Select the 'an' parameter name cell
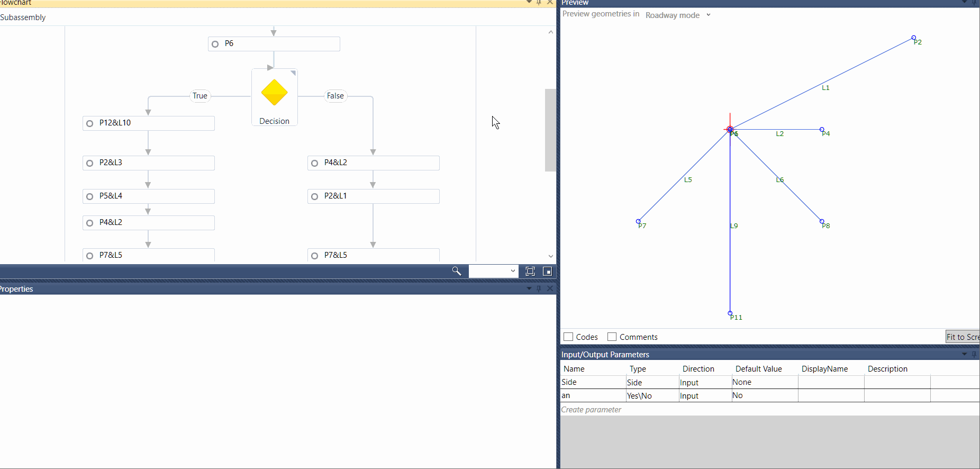 click(593, 395)
